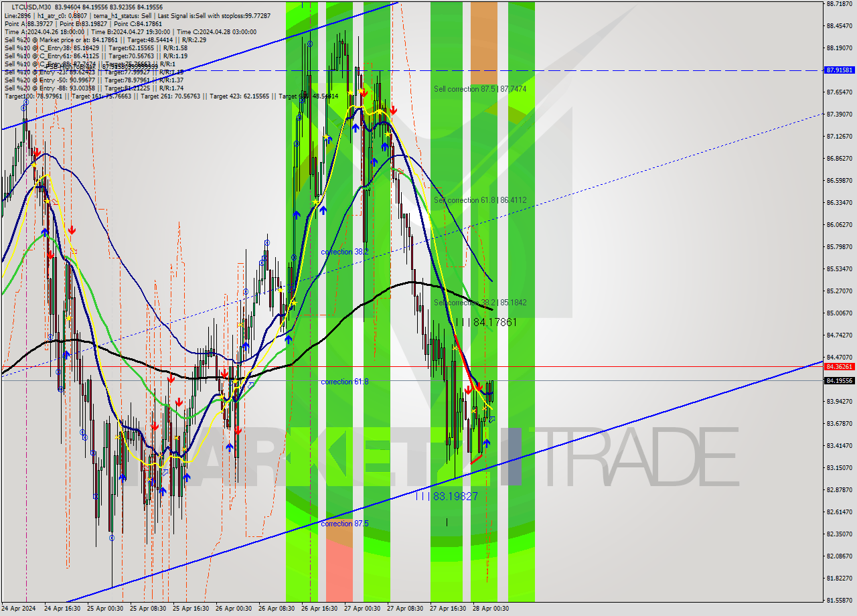857x616 pixels.
Task: Click the 83.67870 price axis label
Action: tap(839, 423)
